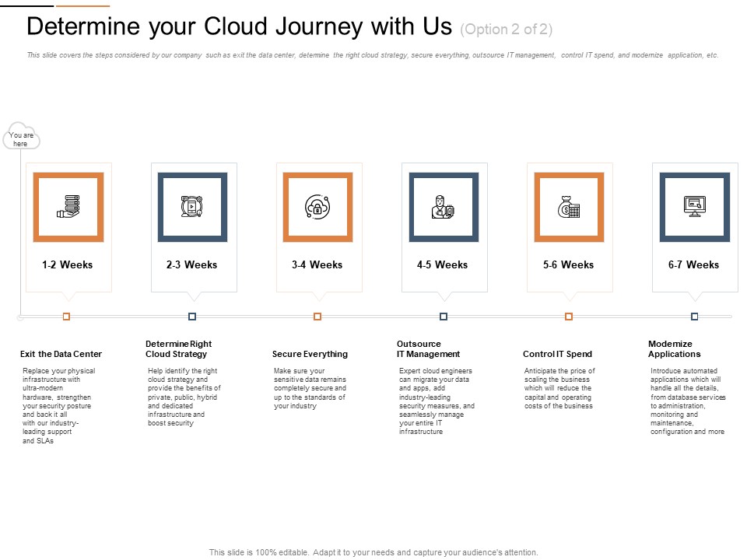Select the IT engineer with phone icon
This screenshot has width=747, height=560.
coord(443,207)
